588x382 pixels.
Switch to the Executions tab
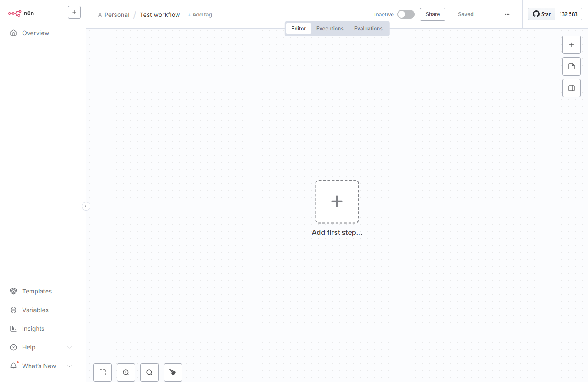(x=330, y=28)
